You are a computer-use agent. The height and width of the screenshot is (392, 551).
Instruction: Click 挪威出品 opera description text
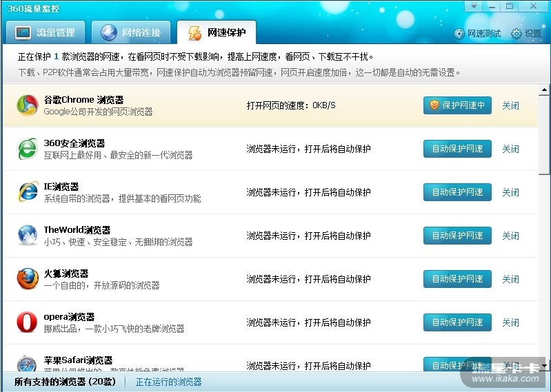(x=114, y=329)
